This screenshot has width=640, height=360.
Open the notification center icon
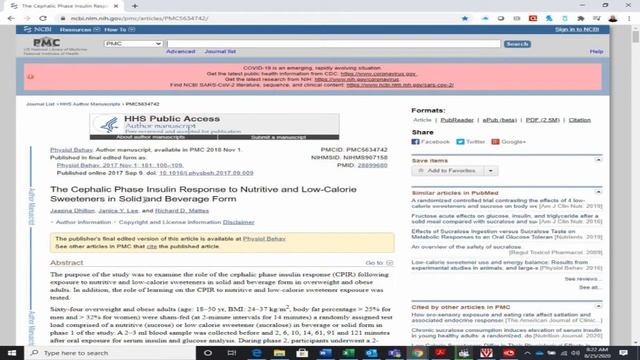[x=623, y=353]
